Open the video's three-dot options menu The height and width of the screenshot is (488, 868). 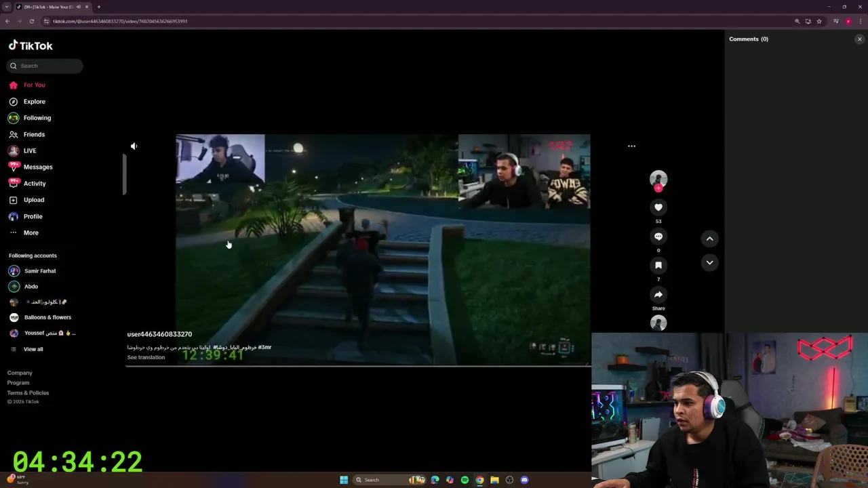(x=631, y=146)
